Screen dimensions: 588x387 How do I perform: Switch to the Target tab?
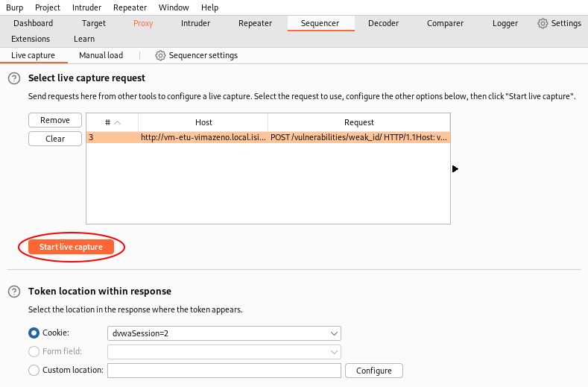tap(94, 23)
